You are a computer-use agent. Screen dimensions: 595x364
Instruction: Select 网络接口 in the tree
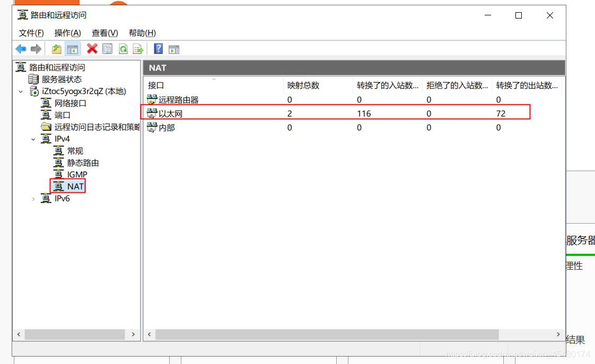tap(70, 103)
